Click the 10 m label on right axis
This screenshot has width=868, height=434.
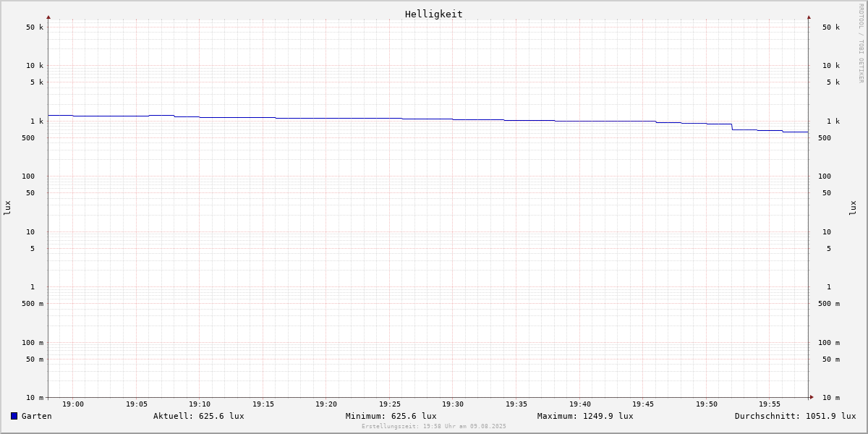click(x=831, y=398)
